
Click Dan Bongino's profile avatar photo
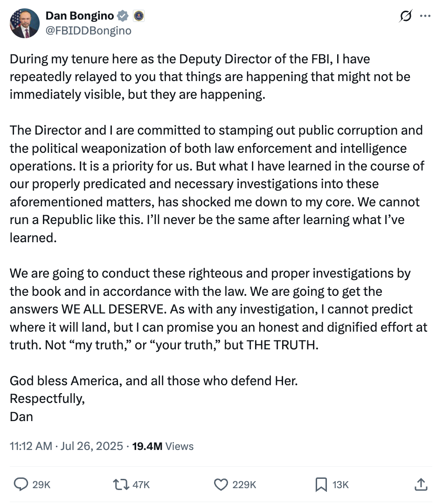25,23
